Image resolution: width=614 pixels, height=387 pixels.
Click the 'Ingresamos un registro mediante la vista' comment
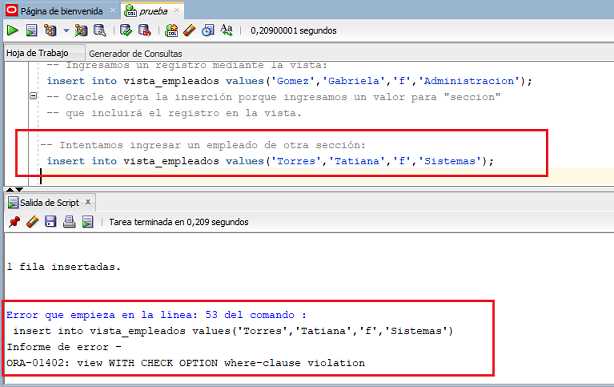point(187,65)
